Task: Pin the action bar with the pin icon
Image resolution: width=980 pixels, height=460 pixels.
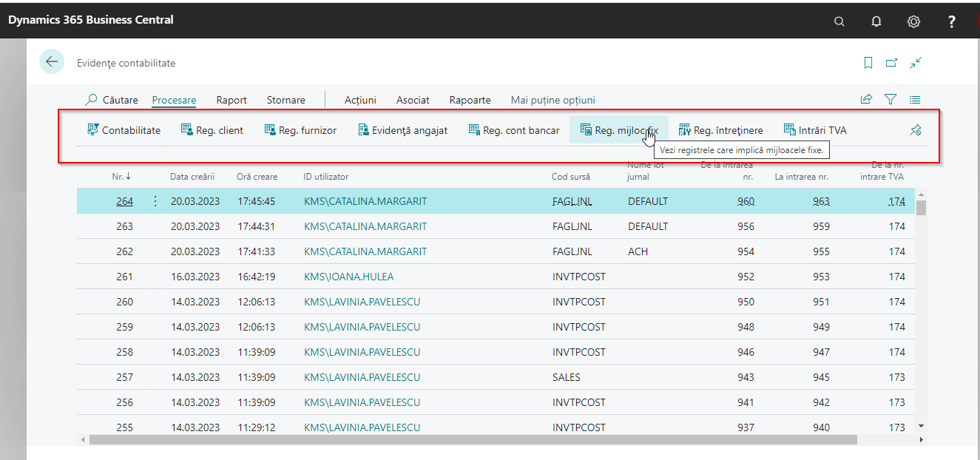Action: [915, 130]
